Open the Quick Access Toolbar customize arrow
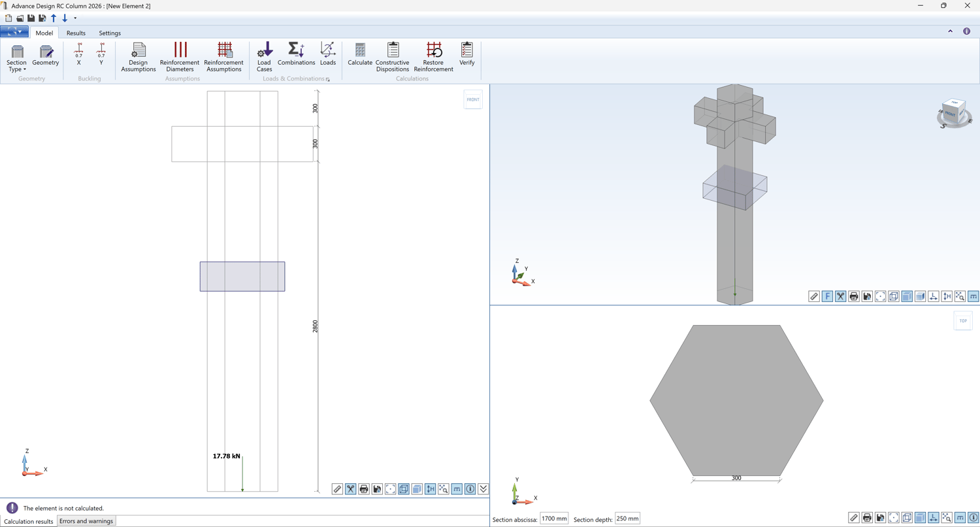Image resolution: width=980 pixels, height=527 pixels. pyautogui.click(x=75, y=18)
